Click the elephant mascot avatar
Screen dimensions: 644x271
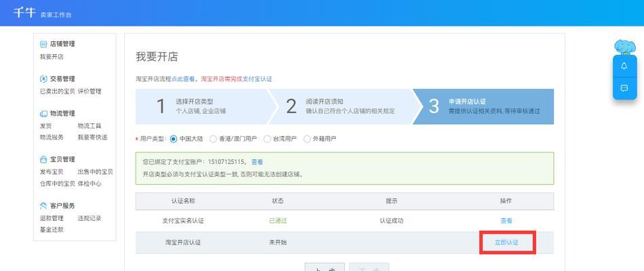[x=624, y=47]
